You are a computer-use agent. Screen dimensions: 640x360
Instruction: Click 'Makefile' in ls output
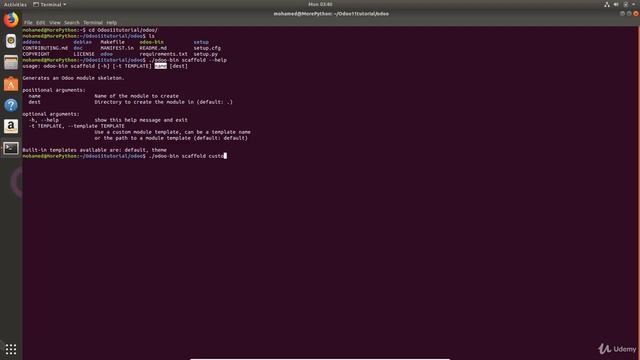(x=113, y=42)
